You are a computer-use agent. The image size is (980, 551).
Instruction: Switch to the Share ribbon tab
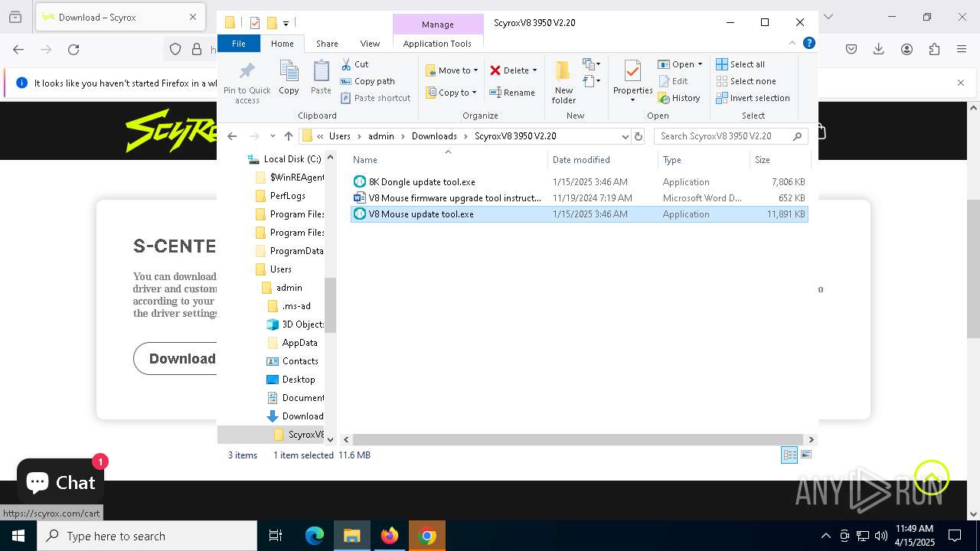tap(327, 44)
